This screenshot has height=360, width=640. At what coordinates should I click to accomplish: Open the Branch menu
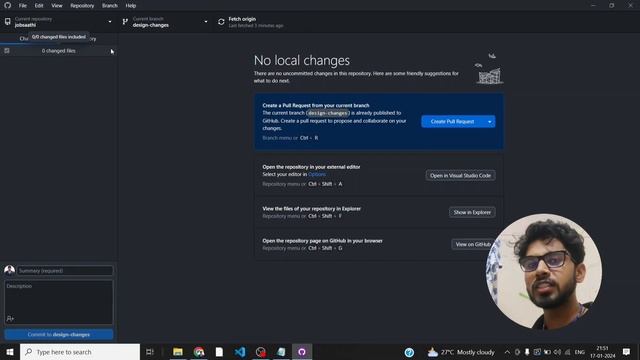(110, 6)
